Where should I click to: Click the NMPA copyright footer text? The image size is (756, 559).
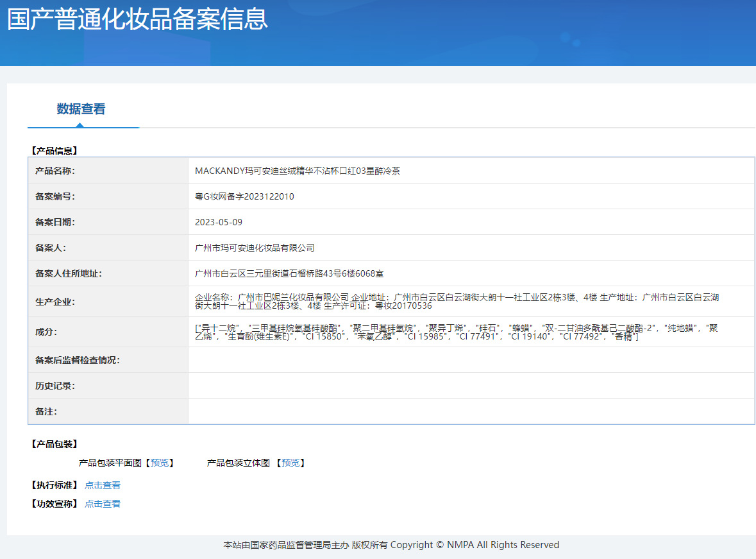pyautogui.click(x=391, y=545)
